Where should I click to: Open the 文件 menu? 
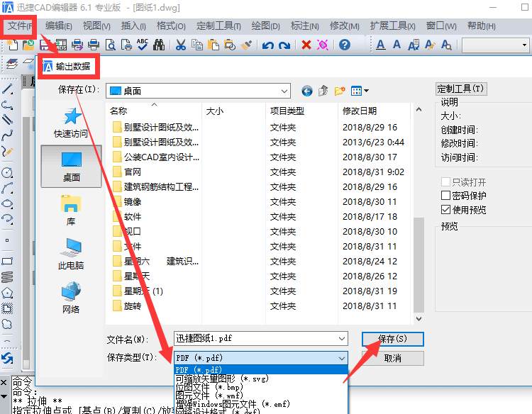[20, 26]
